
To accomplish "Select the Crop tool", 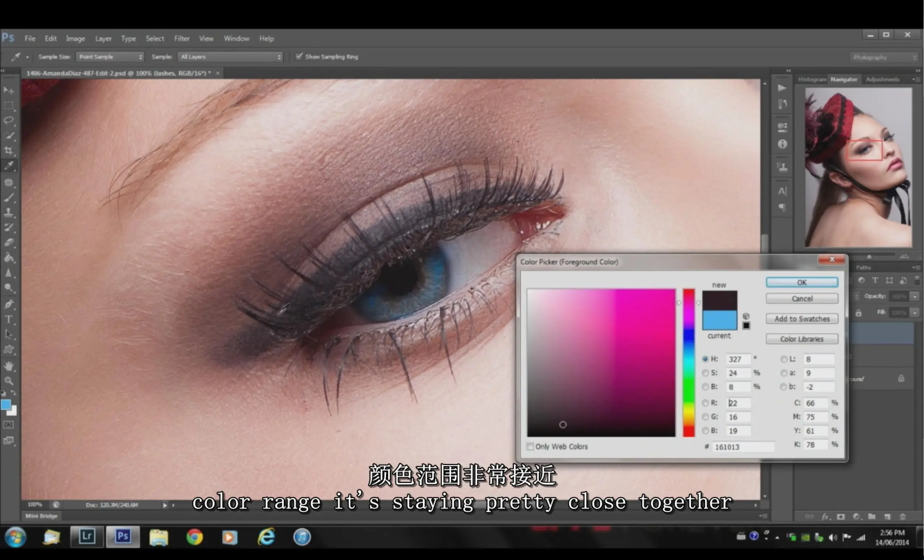I will click(x=8, y=151).
